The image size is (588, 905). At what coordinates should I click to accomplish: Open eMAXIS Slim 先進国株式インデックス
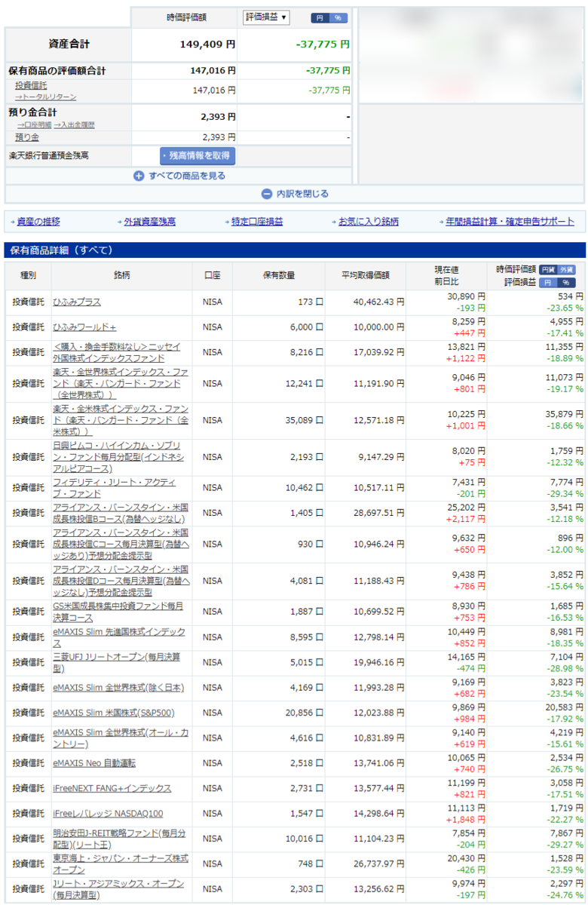[119, 637]
